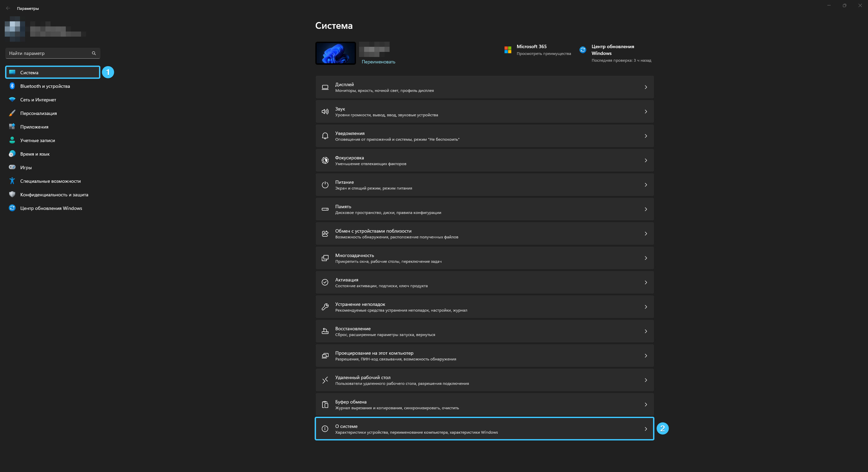Image resolution: width=868 pixels, height=472 pixels.
Task: Click the Troubleshoot wrench icon
Action: 325,307
